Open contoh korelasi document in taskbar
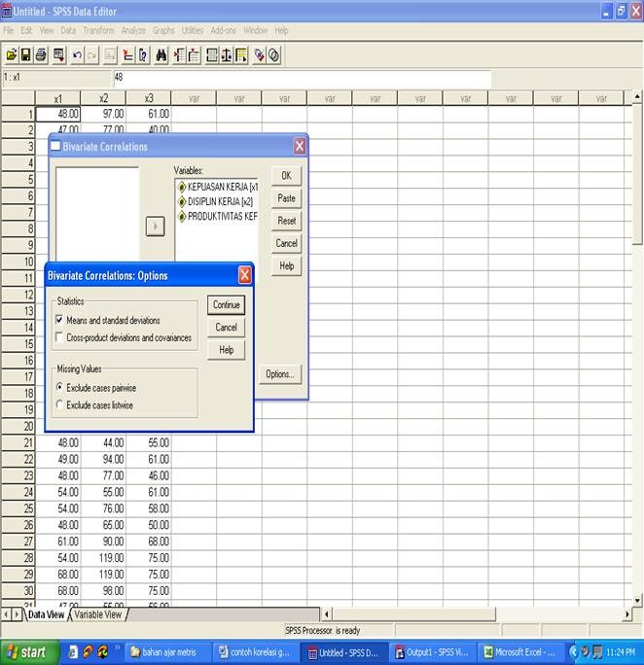Viewport: 644px width, 665px height. [x=256, y=652]
